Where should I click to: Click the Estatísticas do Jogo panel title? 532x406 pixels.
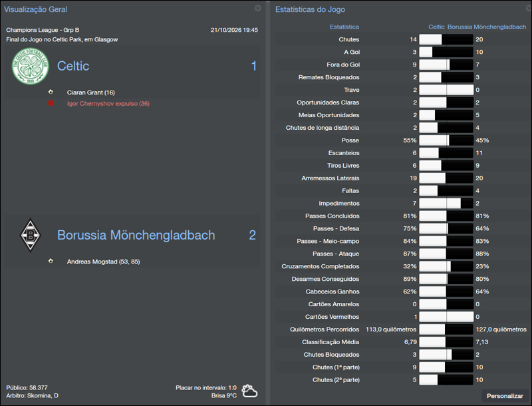[x=310, y=9]
